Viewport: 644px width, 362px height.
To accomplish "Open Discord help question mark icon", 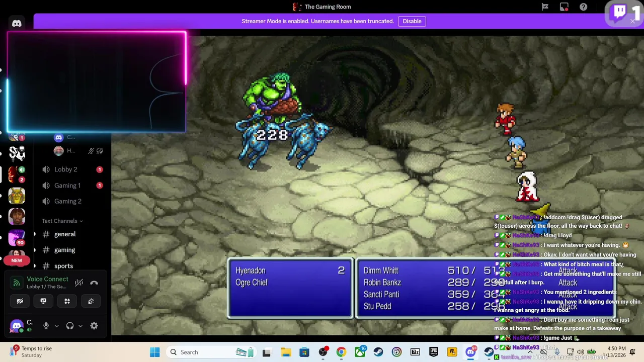I will 583,7.
